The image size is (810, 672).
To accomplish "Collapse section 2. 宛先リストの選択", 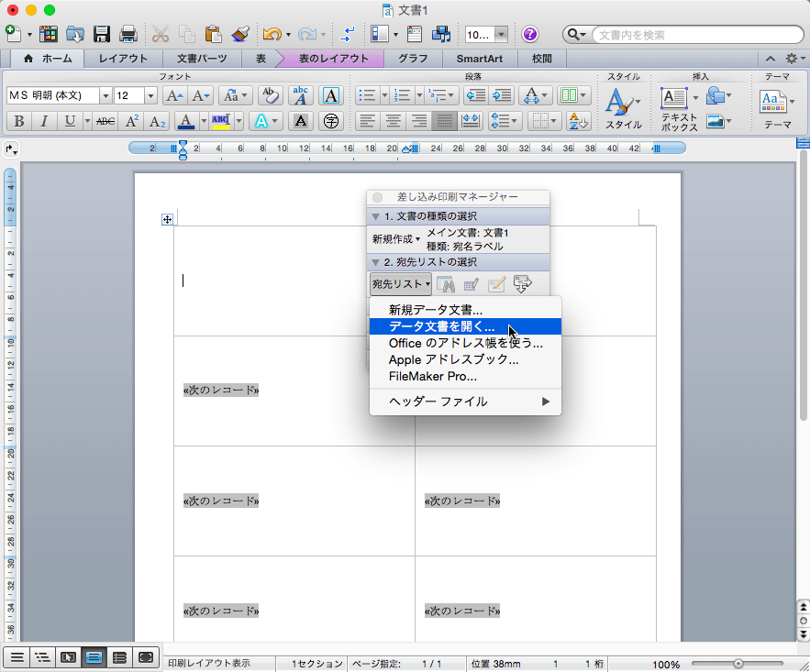I will coord(375,262).
